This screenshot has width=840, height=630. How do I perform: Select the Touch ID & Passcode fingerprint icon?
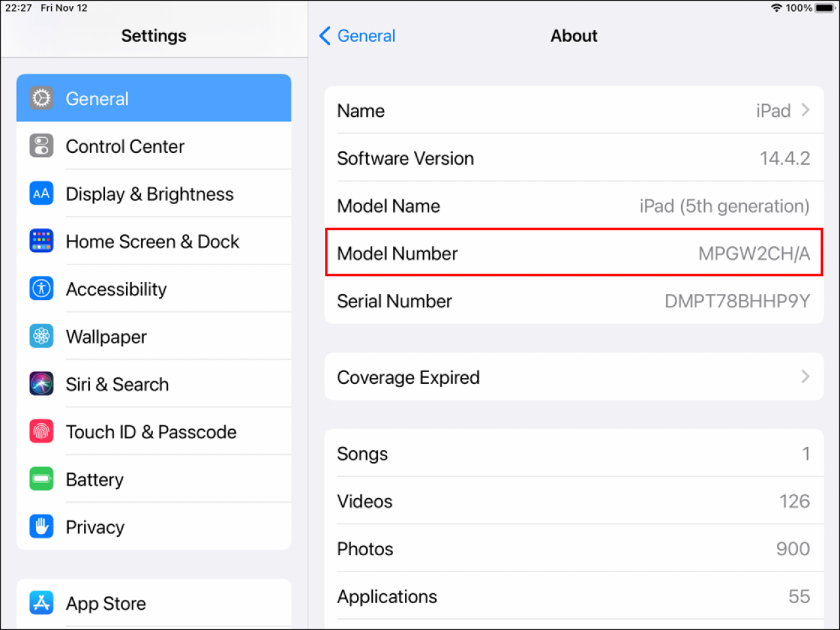click(41, 431)
